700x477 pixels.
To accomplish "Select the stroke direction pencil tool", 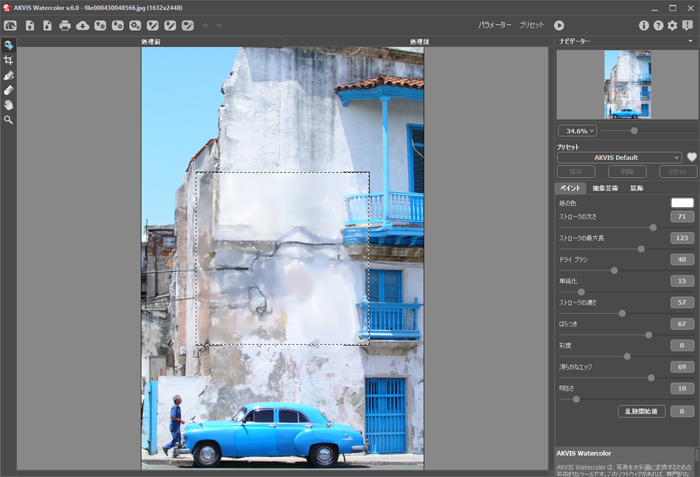I will click(8, 75).
